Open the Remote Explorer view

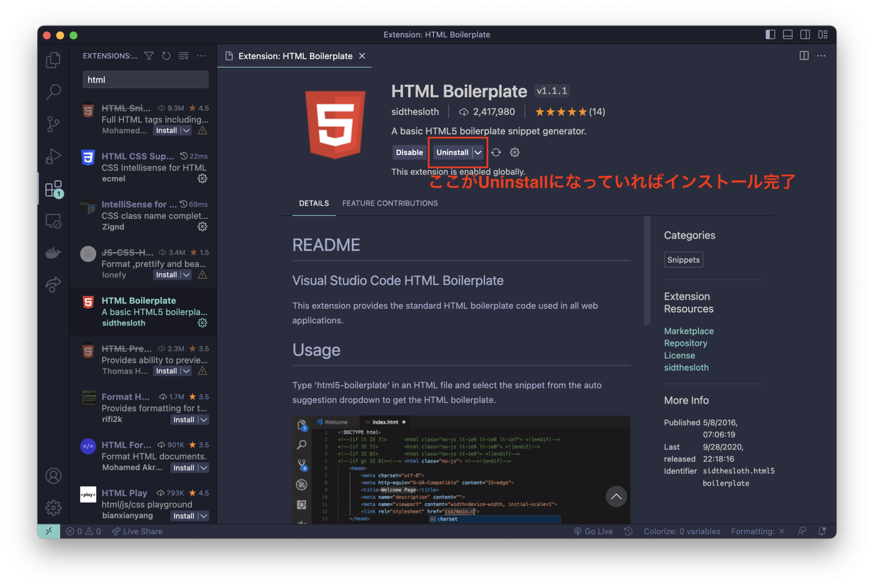pos(53,221)
